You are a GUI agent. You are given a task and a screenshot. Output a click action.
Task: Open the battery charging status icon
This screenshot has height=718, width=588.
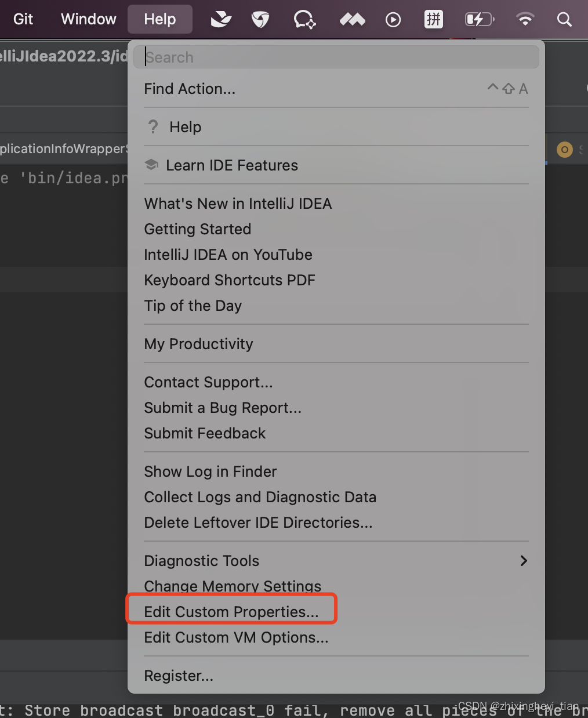click(480, 20)
